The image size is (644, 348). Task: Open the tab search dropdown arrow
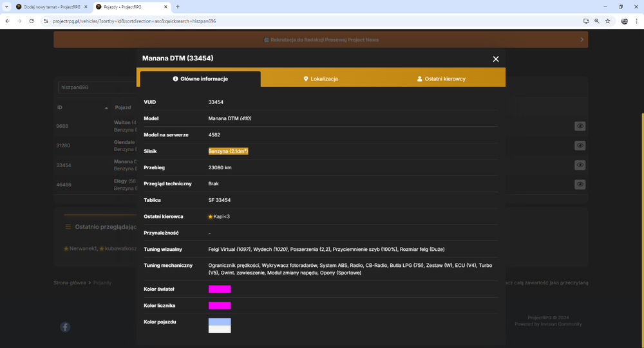(6, 7)
